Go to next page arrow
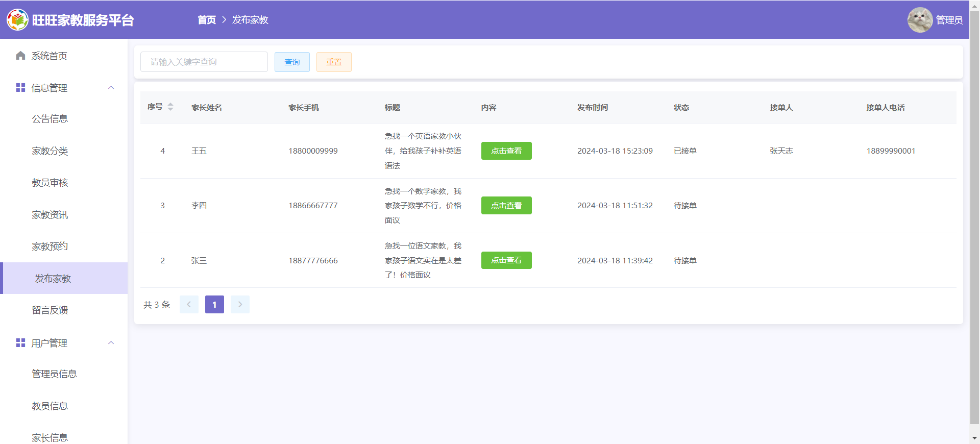Screen dimensions: 980x444 [x=240, y=305]
